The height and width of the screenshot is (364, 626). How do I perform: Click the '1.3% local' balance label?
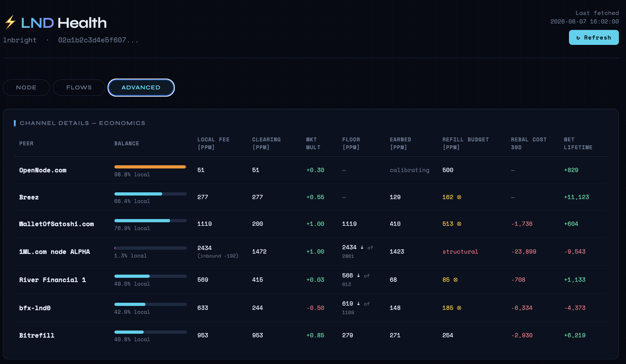point(130,256)
